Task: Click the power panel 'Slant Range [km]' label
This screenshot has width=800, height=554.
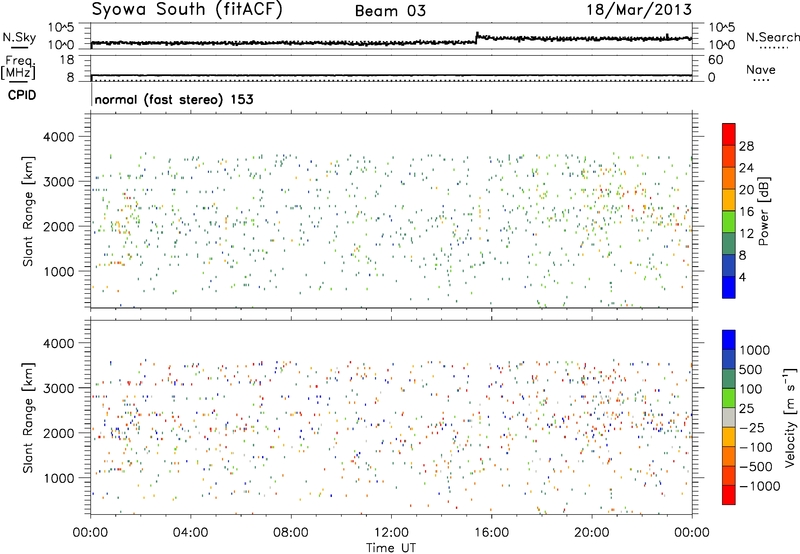Action: pyautogui.click(x=28, y=211)
